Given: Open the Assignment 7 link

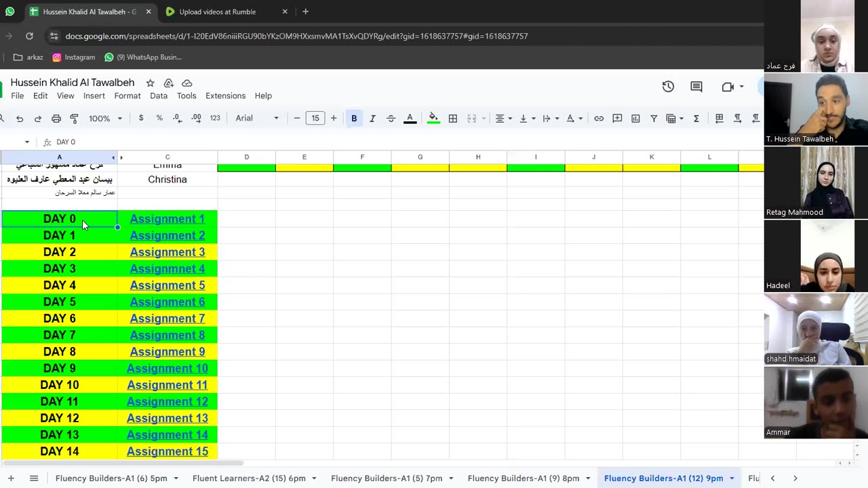Looking at the screenshot, I should tap(167, 319).
